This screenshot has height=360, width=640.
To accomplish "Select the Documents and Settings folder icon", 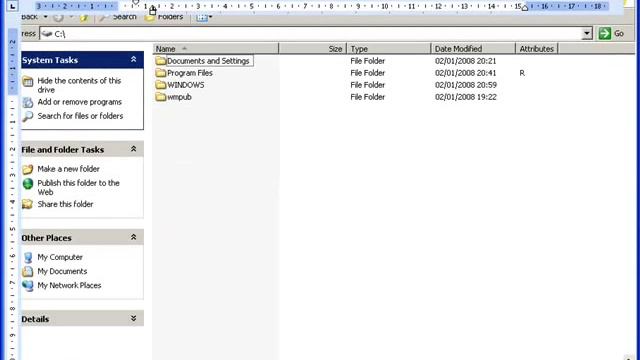I will tap(160, 61).
